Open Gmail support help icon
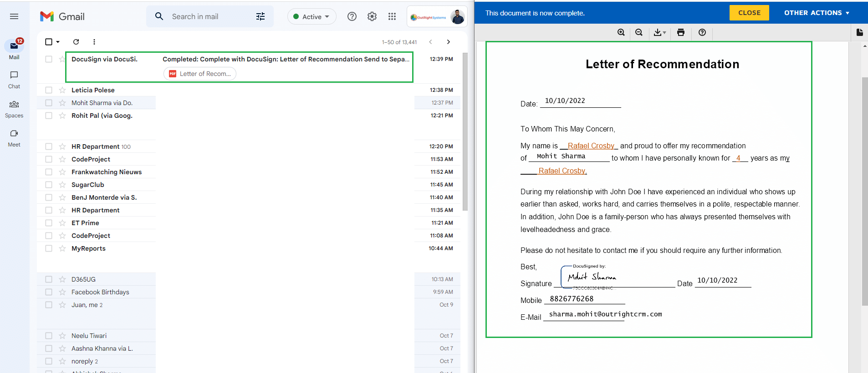Viewport: 868px width, 373px height. pos(352,16)
